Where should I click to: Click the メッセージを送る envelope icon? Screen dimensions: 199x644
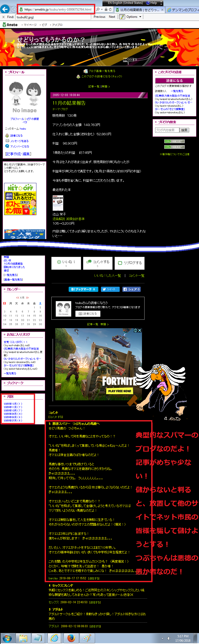pyautogui.click(x=7, y=141)
